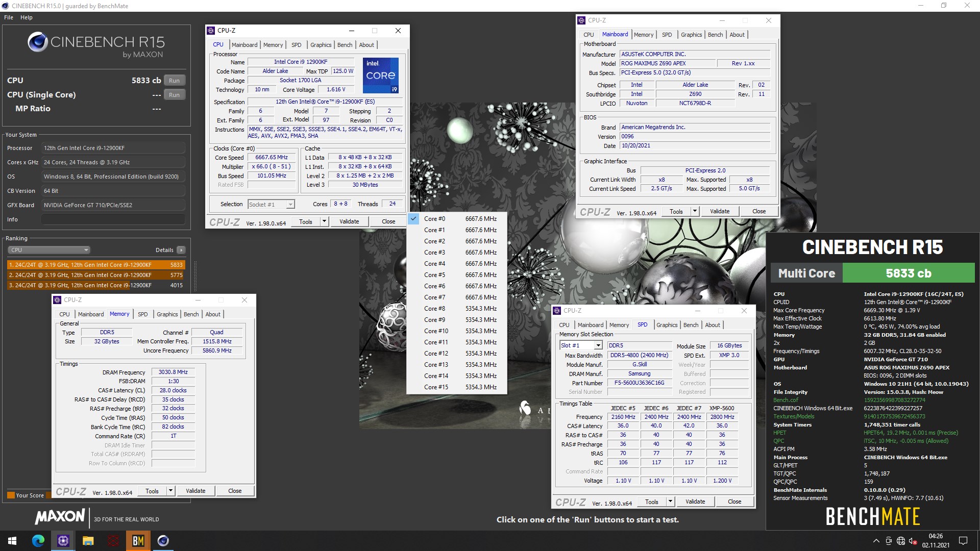This screenshot has height=551, width=980.
Task: Click the Details arrow icon in Ranking
Action: 181,250
